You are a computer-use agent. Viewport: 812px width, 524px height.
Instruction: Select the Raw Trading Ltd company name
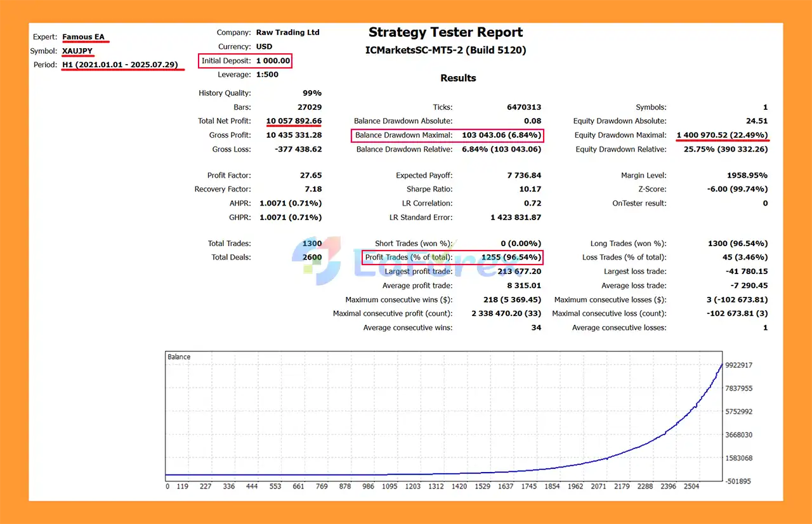pos(287,32)
